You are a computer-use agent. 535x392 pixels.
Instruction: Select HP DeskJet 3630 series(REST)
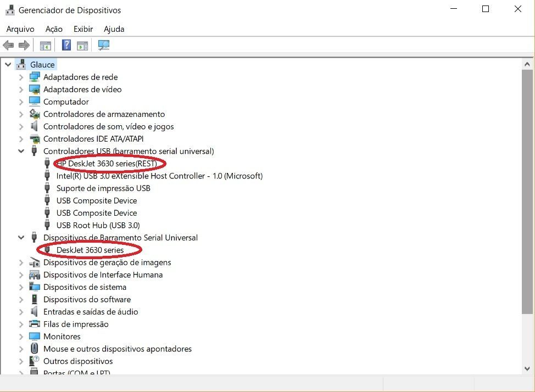tap(107, 164)
